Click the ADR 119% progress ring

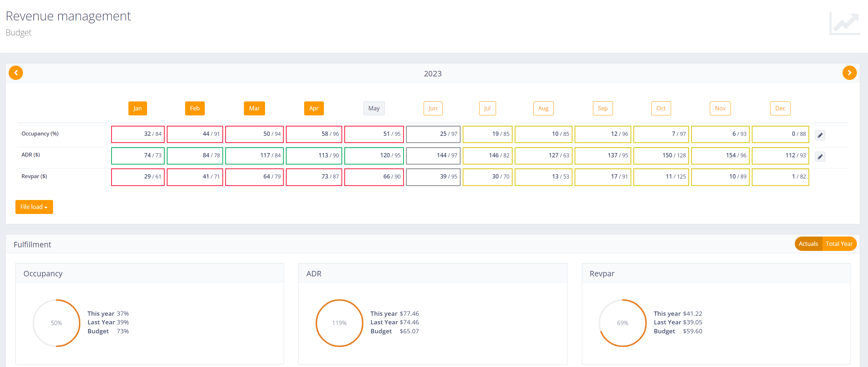pyautogui.click(x=339, y=323)
